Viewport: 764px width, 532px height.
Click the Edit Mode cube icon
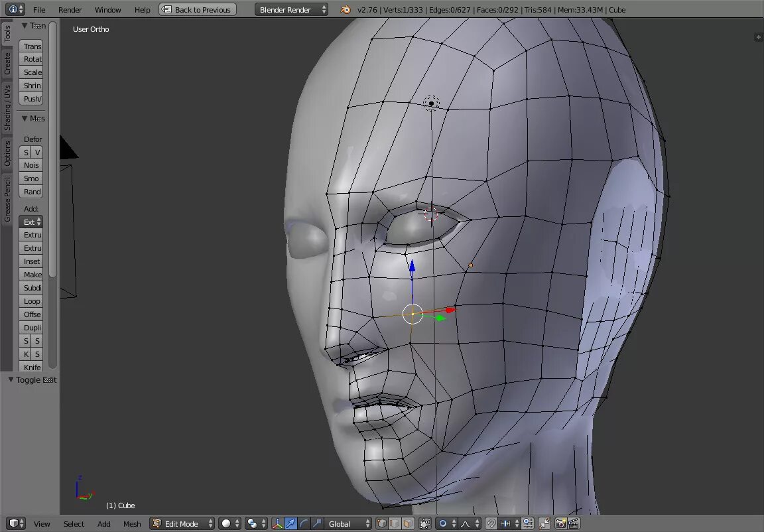click(x=157, y=524)
